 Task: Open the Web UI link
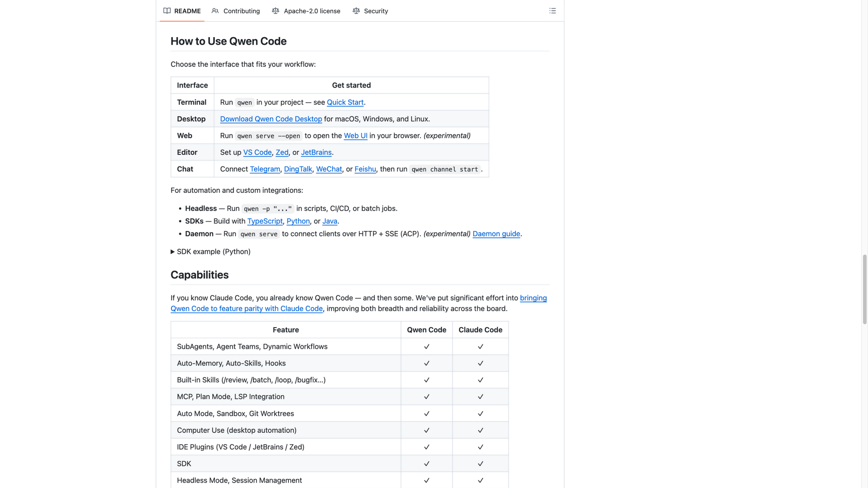point(355,136)
